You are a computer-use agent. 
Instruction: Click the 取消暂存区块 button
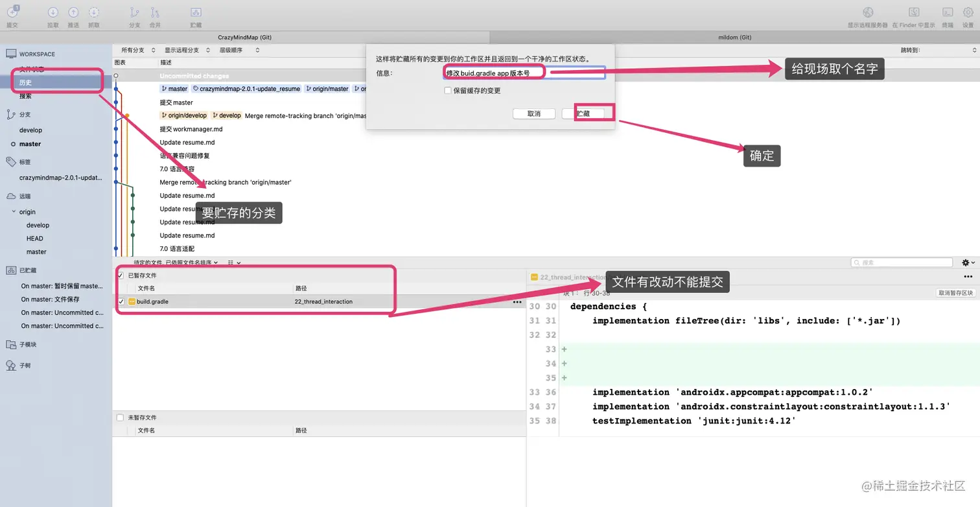coord(955,293)
